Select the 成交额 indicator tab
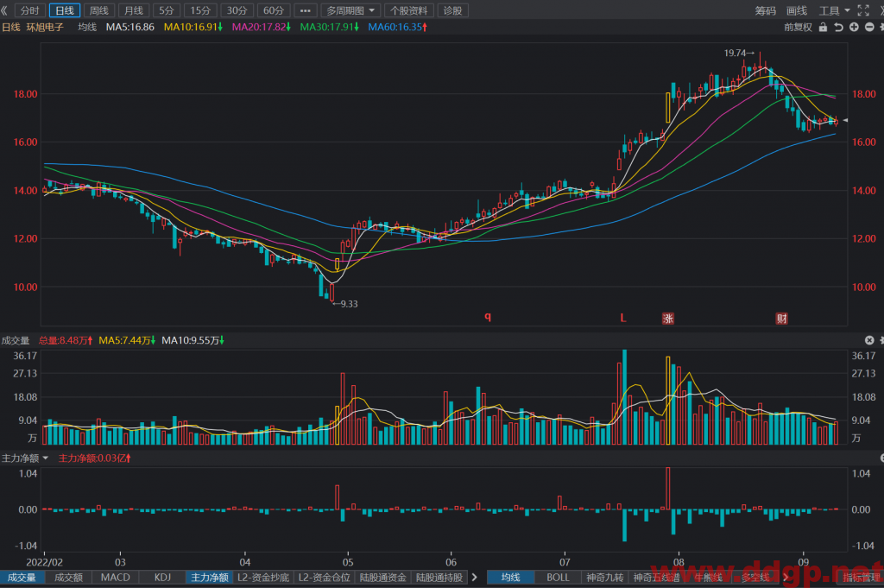884x588 pixels. (68, 578)
